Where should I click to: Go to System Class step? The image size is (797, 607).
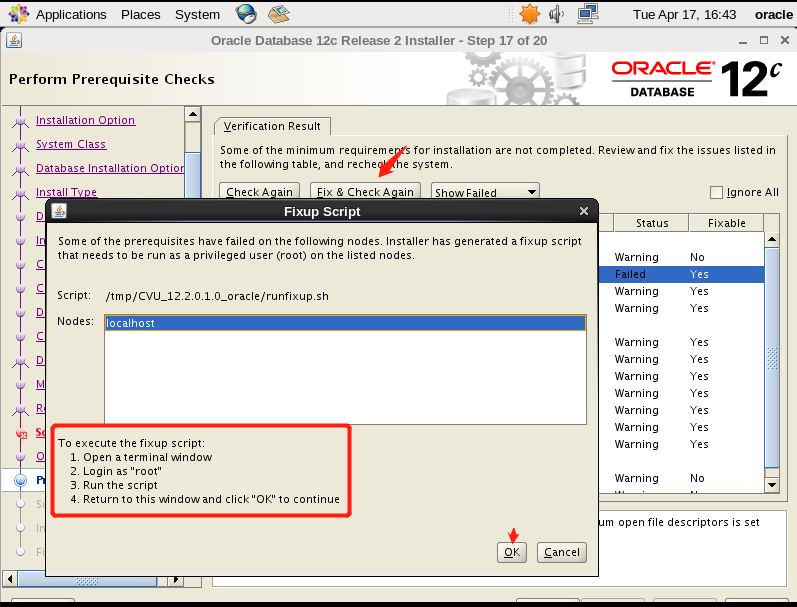click(71, 144)
